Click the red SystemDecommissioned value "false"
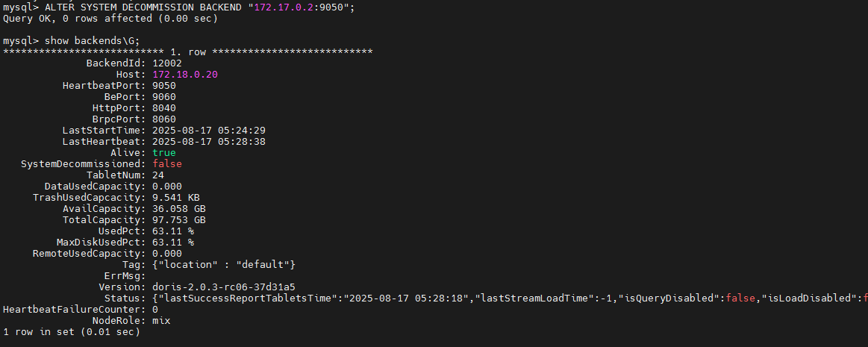Viewport: 868px width, 347px height. coord(166,164)
